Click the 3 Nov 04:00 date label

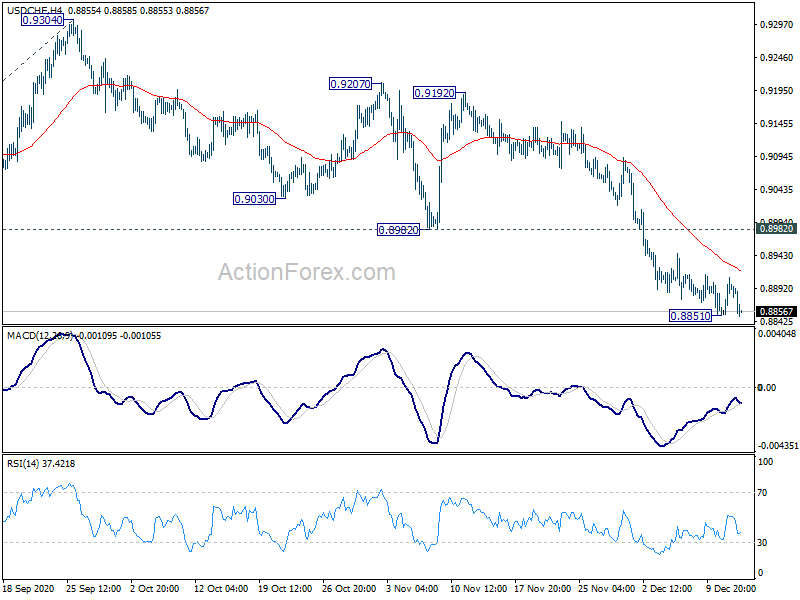(x=412, y=589)
